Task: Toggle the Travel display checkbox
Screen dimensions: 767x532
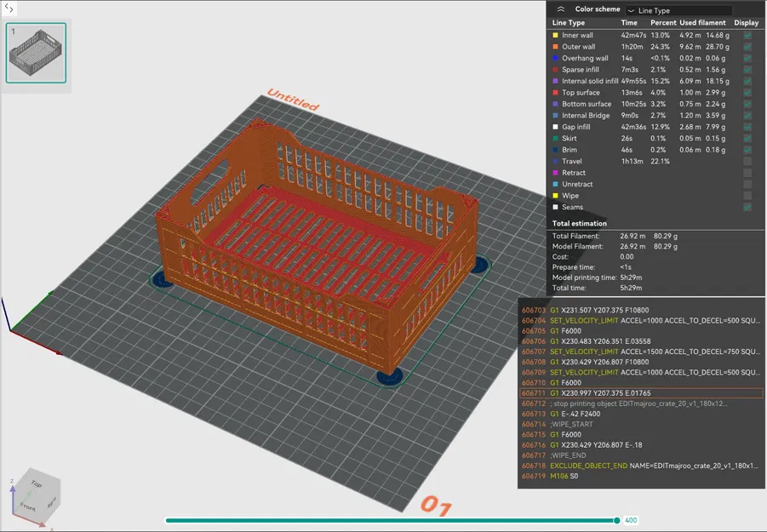Action: point(748,161)
